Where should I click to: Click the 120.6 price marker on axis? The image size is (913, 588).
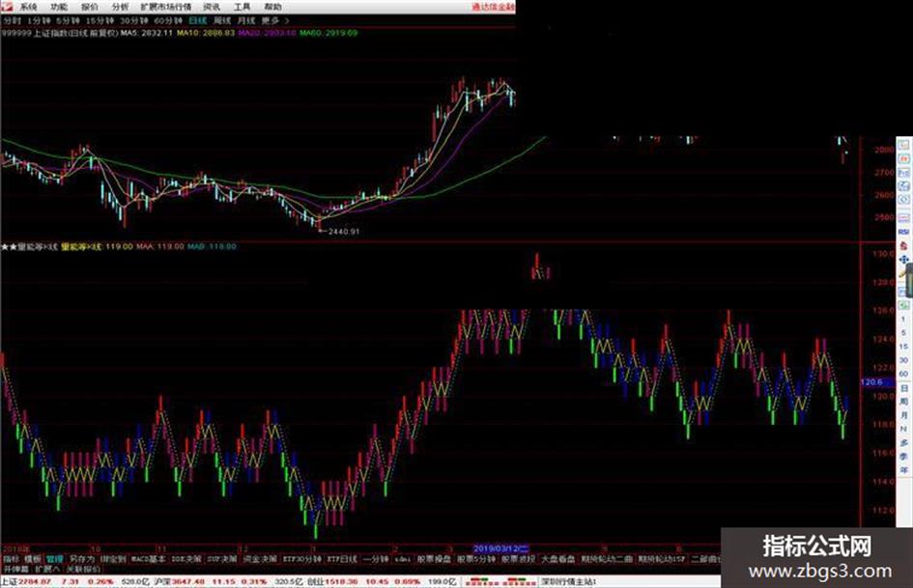[873, 382]
